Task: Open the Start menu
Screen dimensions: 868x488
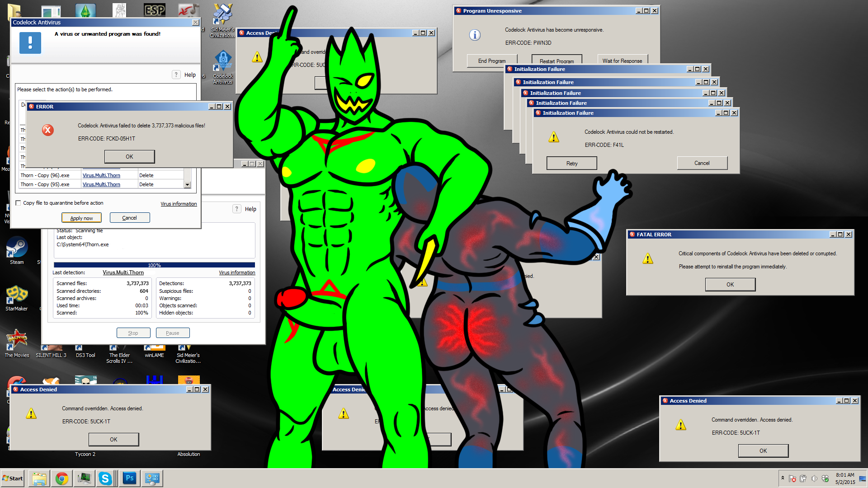Action: coord(13,479)
